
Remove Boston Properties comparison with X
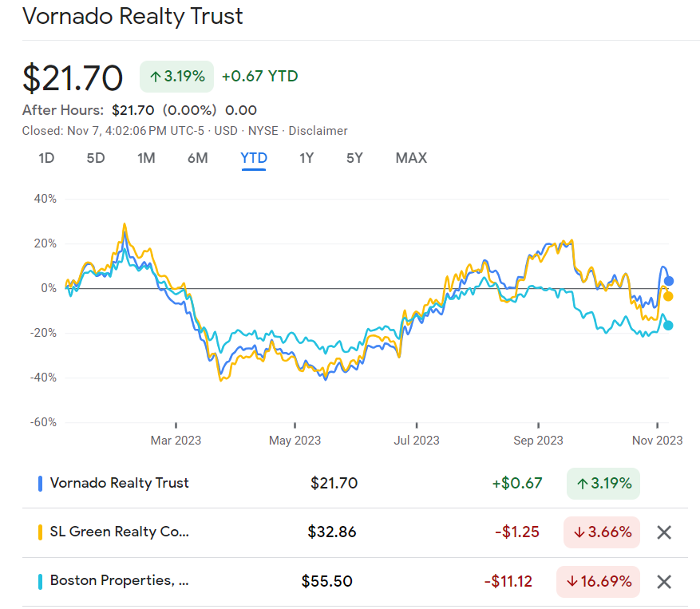click(664, 582)
